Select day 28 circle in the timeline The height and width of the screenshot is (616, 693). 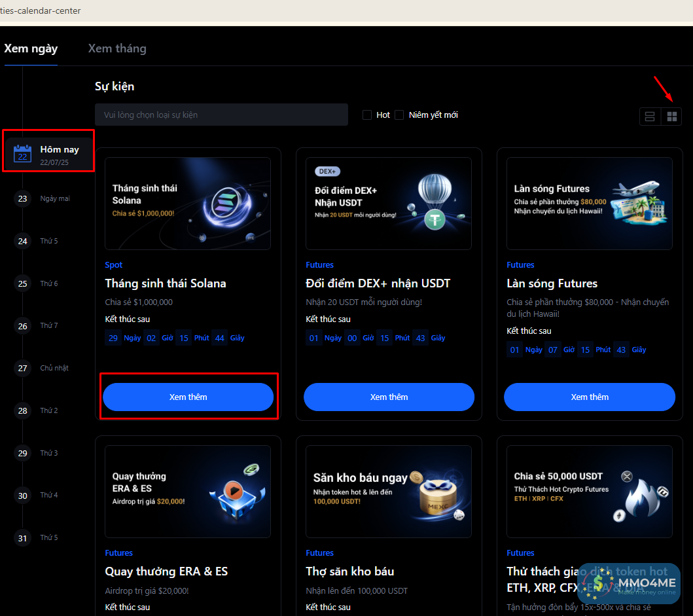(22, 411)
